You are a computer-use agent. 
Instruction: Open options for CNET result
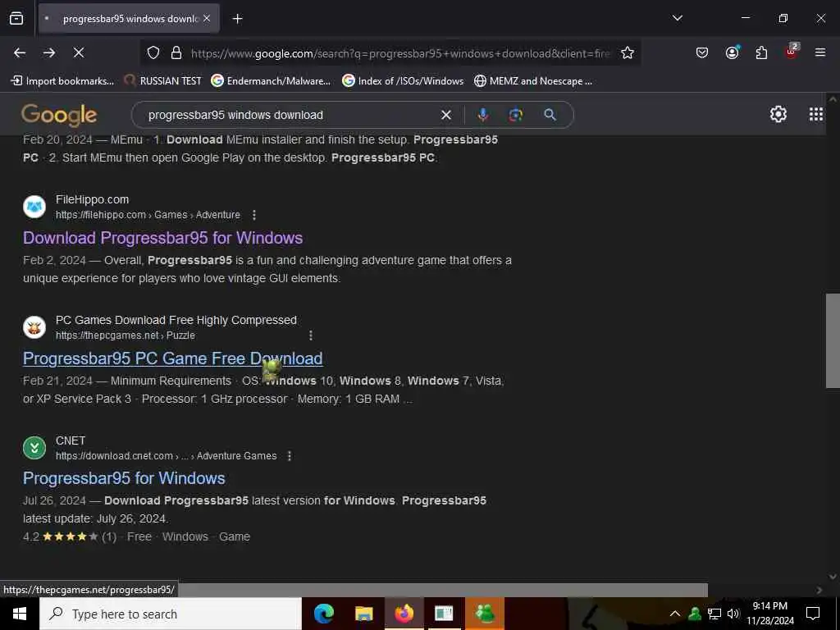pos(290,456)
